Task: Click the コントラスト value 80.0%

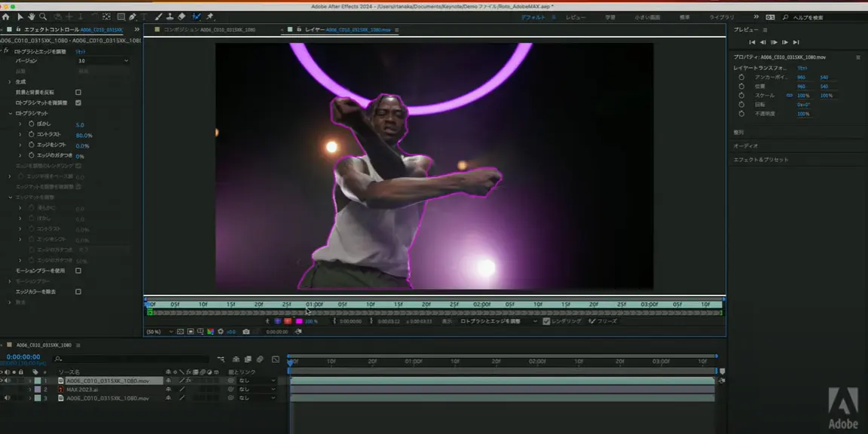Action: [x=84, y=135]
